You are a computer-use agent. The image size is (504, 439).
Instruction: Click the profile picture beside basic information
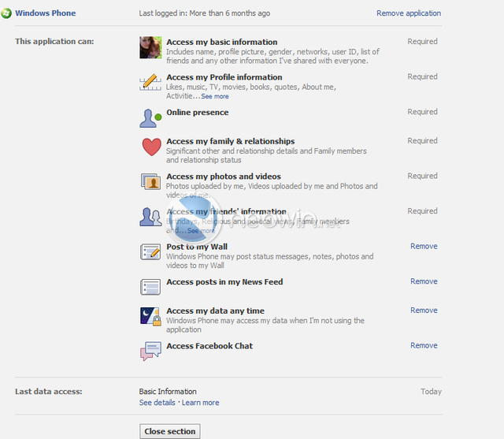[150, 47]
